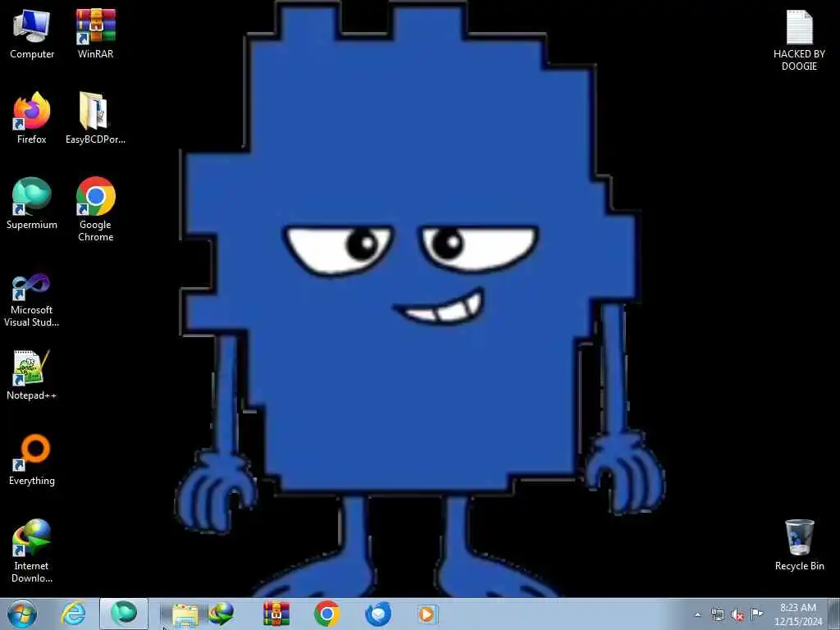Open Internet Download Manager from taskbar
Screen dimensions: 840x630
click(221, 614)
